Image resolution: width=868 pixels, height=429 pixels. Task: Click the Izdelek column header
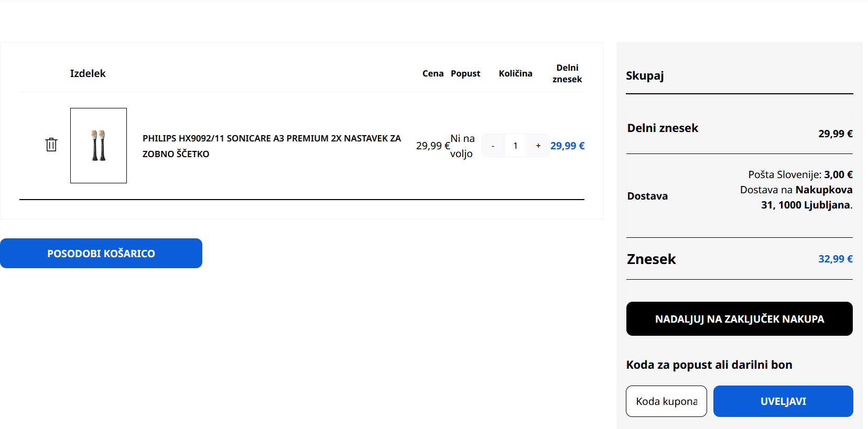[88, 73]
